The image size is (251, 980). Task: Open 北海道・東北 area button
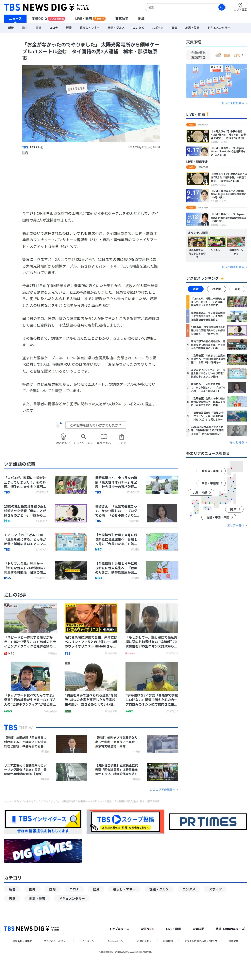pyautogui.click(x=212, y=471)
